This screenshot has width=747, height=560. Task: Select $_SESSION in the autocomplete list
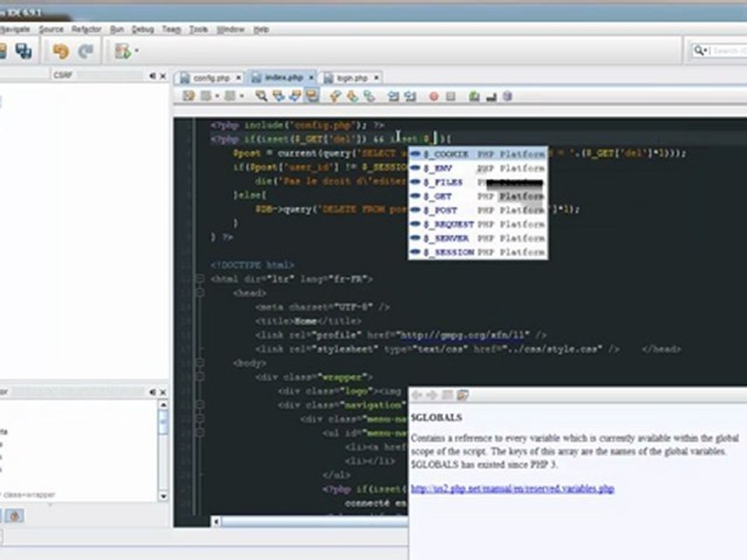click(478, 252)
